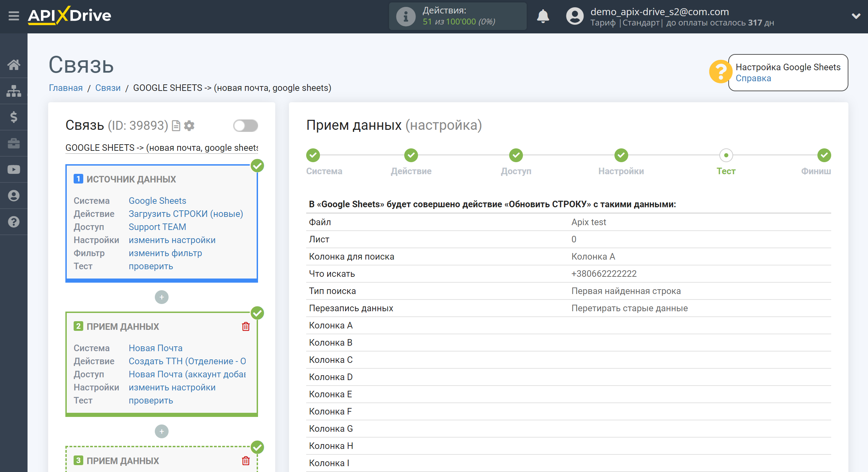
Task: Click Первая найденная строка value
Action: tap(626, 291)
